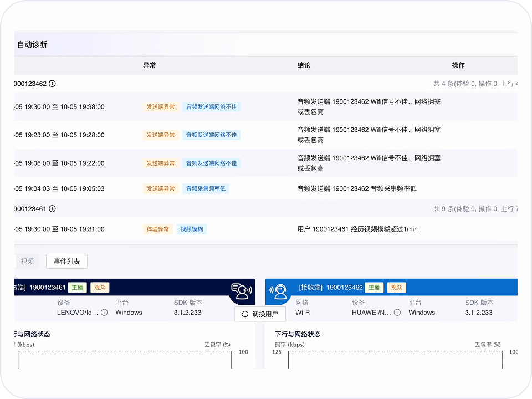This screenshot has width=532, height=399.
Task: Click the sender chat avatar icon
Action: (x=242, y=291)
